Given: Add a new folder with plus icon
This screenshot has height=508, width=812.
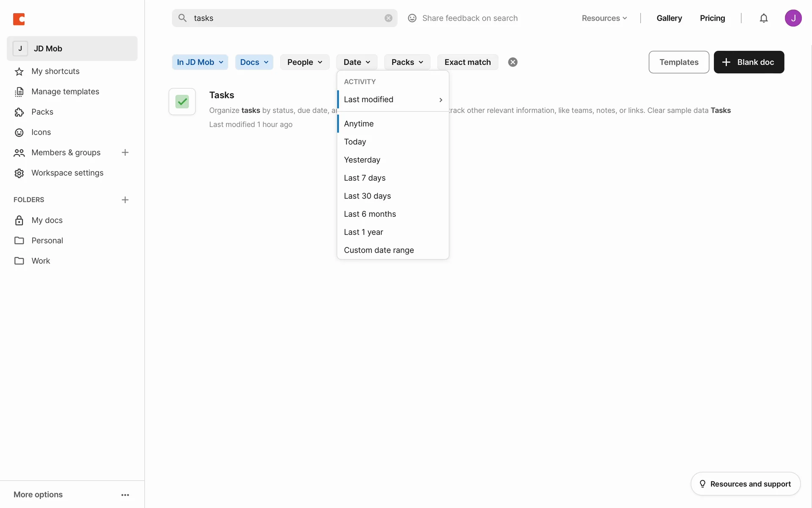Looking at the screenshot, I should (125, 200).
